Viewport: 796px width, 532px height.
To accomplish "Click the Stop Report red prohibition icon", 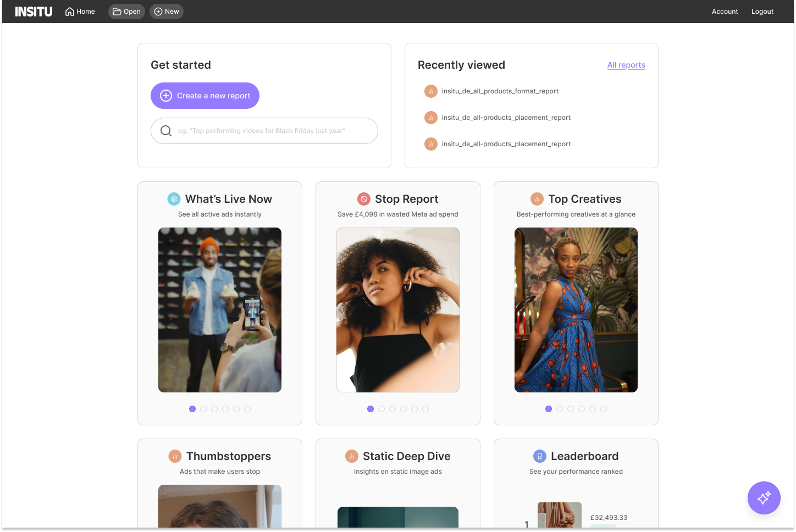I will (x=364, y=199).
